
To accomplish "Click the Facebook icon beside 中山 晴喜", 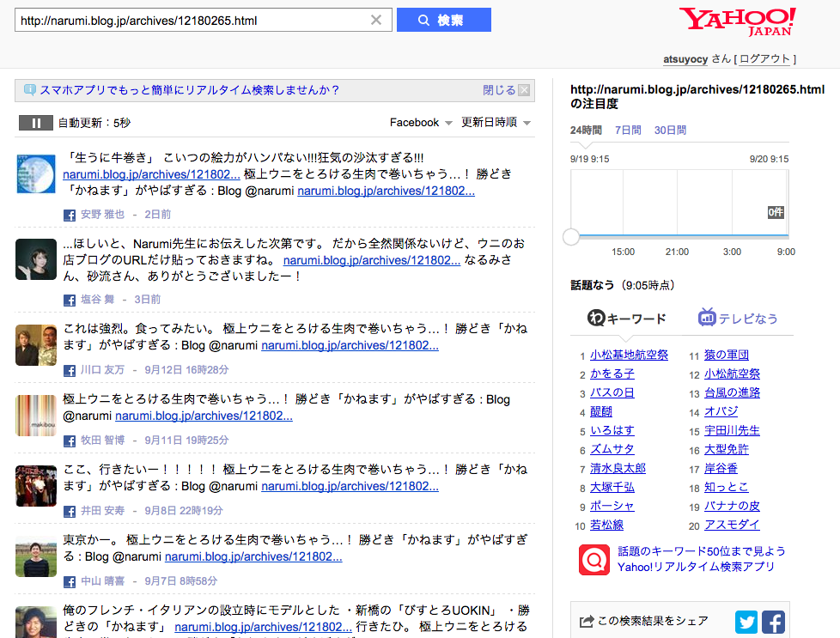I will 69,581.
